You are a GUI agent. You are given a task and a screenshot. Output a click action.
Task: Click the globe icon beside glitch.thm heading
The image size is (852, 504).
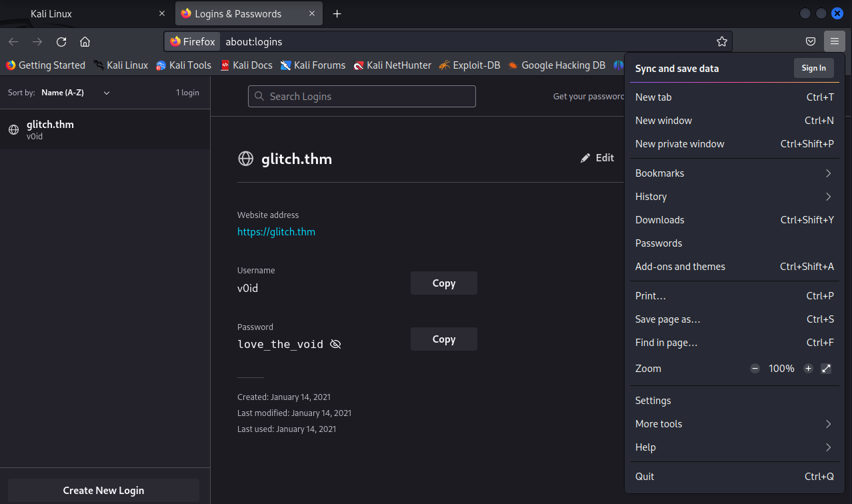coord(246,159)
